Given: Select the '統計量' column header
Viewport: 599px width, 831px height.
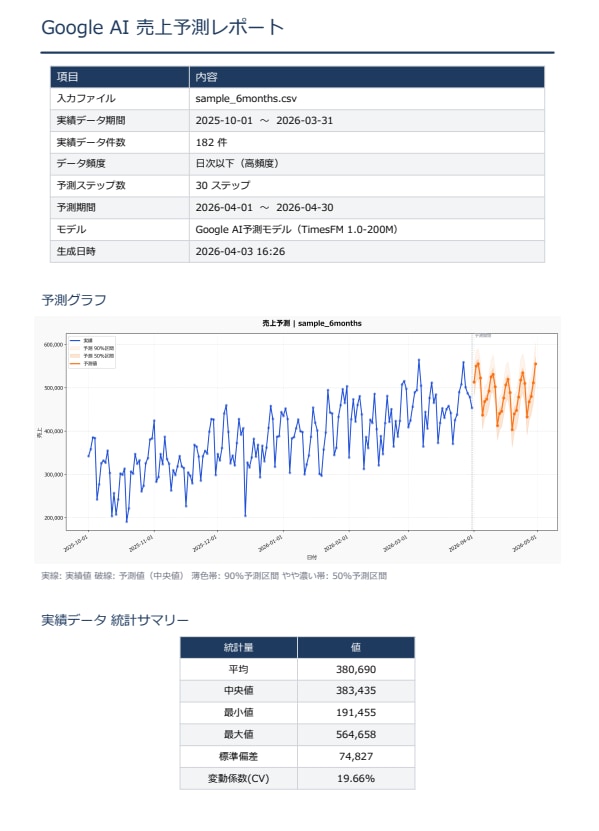Looking at the screenshot, I should (x=239, y=648).
